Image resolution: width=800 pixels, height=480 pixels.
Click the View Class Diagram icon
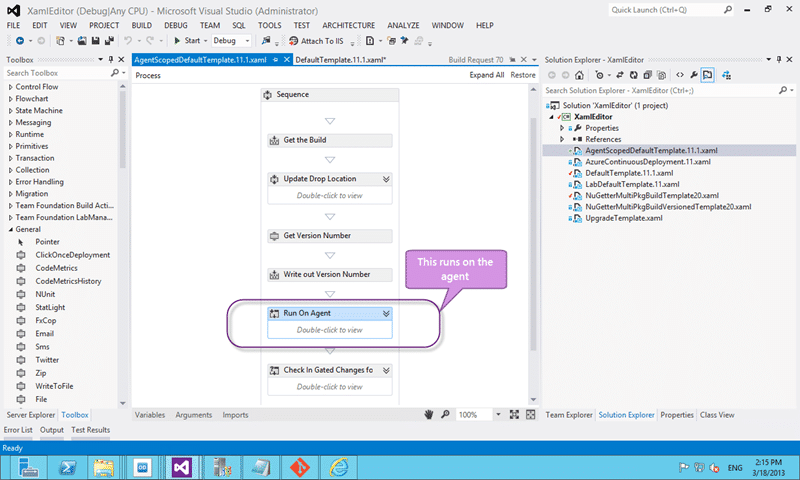[x=727, y=75]
